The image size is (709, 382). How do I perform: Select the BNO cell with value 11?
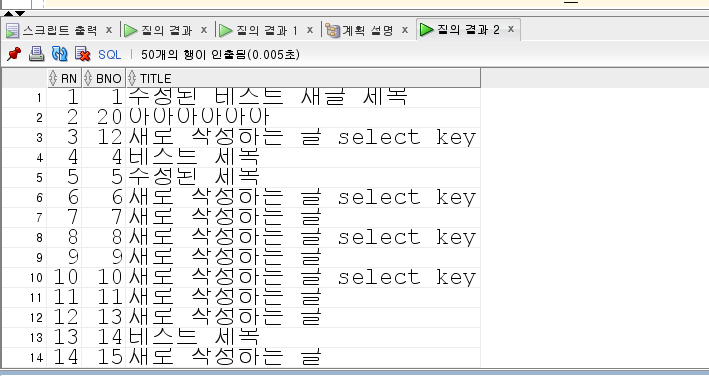pos(104,297)
